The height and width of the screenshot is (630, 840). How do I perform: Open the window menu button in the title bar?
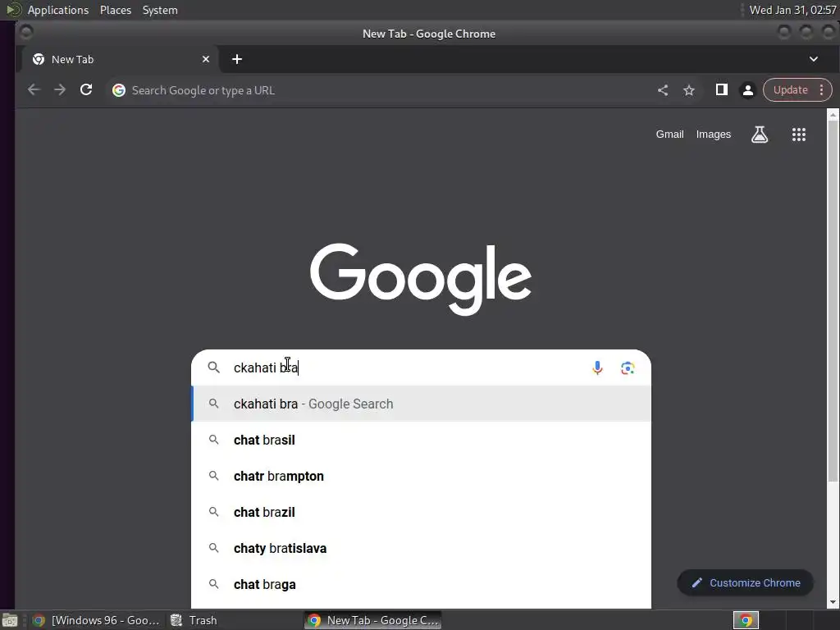pos(25,33)
